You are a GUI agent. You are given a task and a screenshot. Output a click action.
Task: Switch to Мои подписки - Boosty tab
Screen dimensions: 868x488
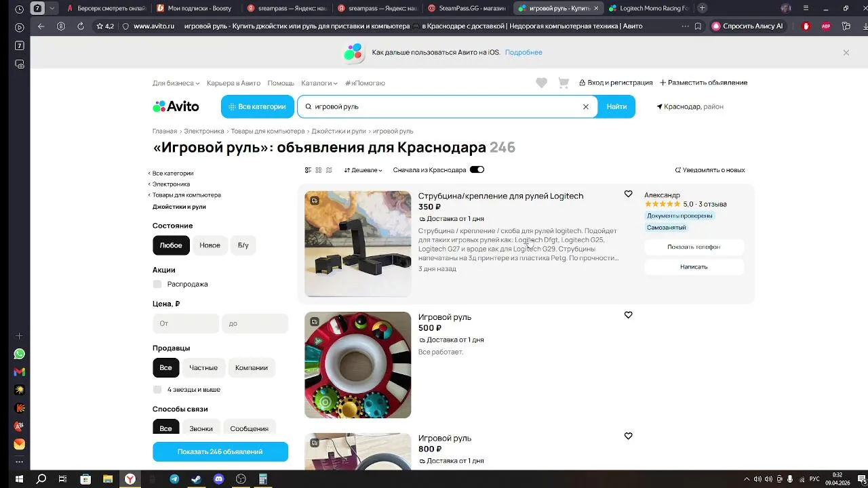point(195,8)
